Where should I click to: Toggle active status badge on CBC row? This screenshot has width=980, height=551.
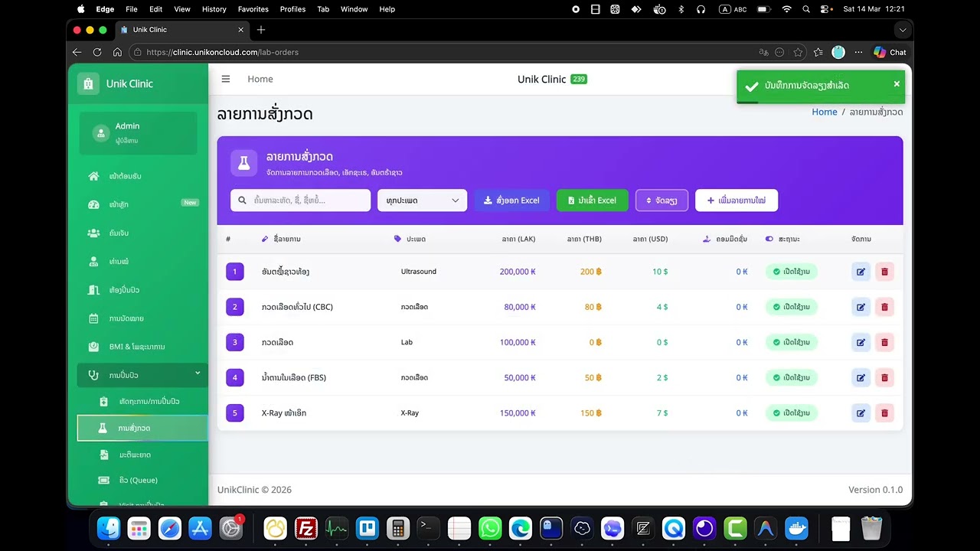pos(792,307)
